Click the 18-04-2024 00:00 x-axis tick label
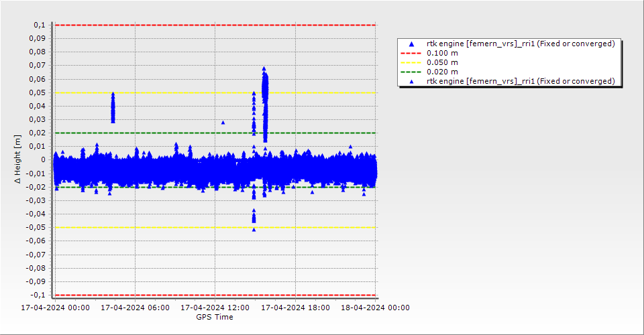The image size is (644, 335). [375, 308]
